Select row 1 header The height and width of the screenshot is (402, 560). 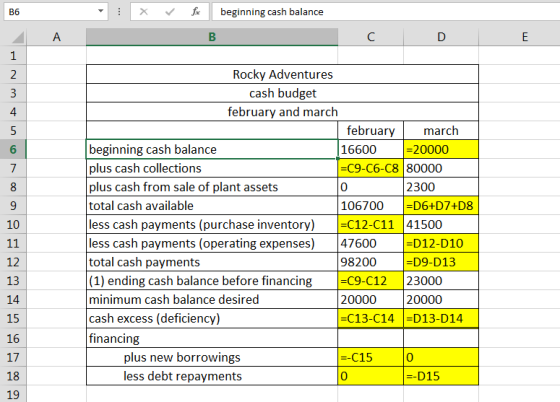coord(13,56)
